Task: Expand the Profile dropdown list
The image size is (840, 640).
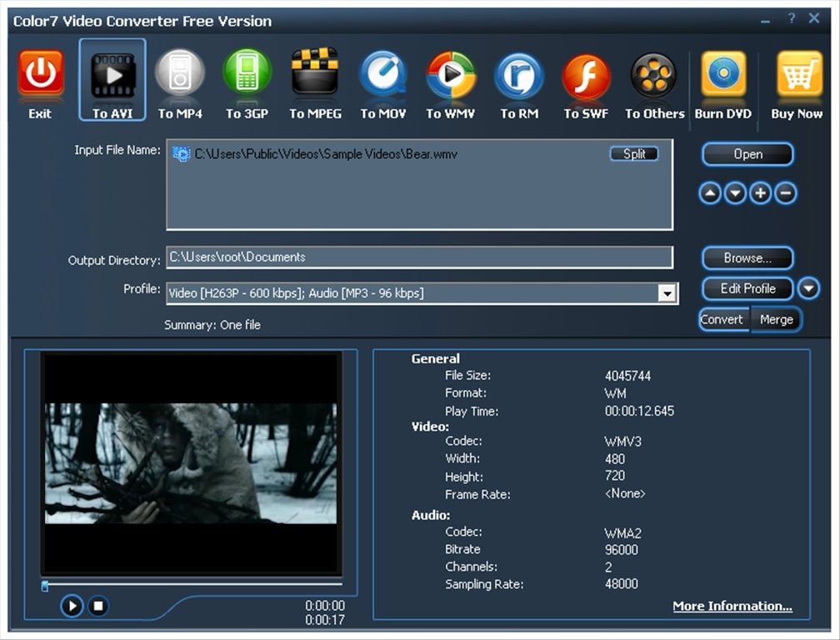Action: click(x=667, y=293)
